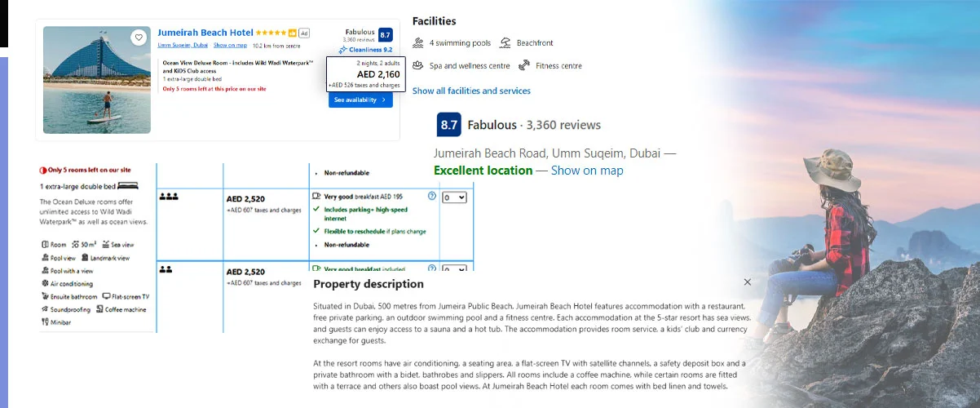The height and width of the screenshot is (408, 980).
Task: Open the Show on map link by the hotel card
Action: coord(230,46)
